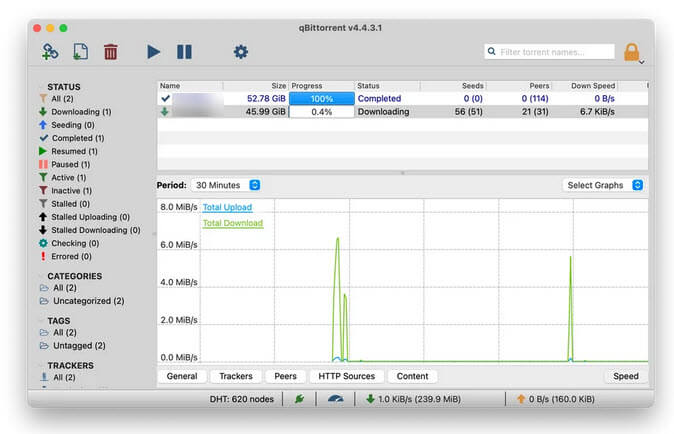Select All (2) under Tags
The width and height of the screenshot is (674, 434).
pos(58,332)
